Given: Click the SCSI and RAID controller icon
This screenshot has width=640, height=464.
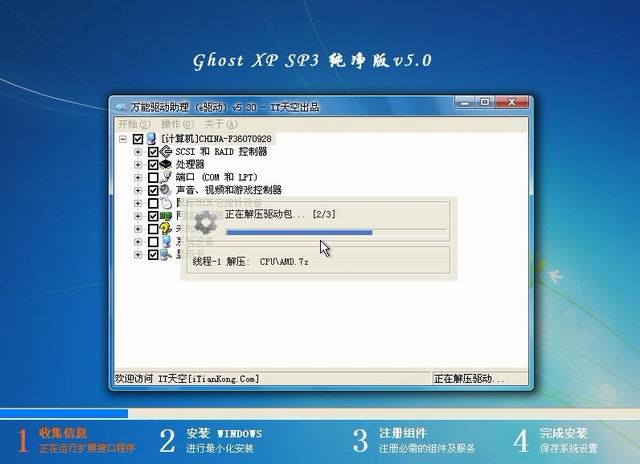Looking at the screenshot, I should 165,152.
